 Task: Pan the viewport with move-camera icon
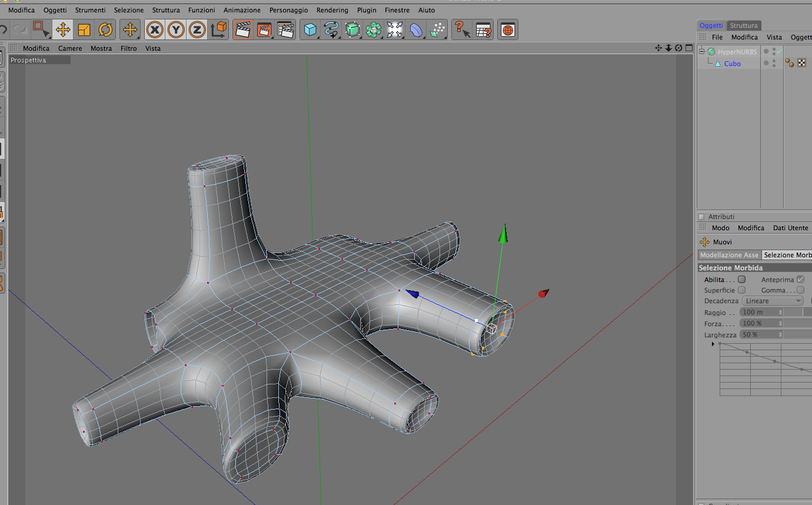click(658, 48)
